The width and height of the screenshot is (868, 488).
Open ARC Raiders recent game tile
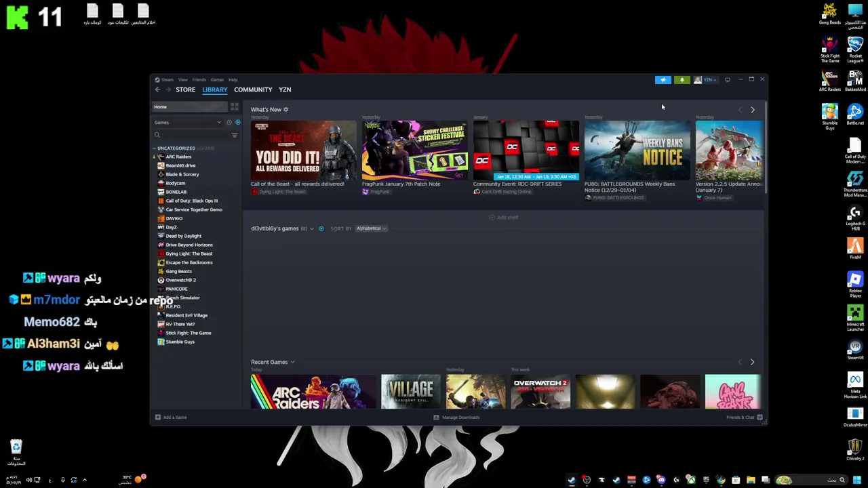pyautogui.click(x=313, y=392)
